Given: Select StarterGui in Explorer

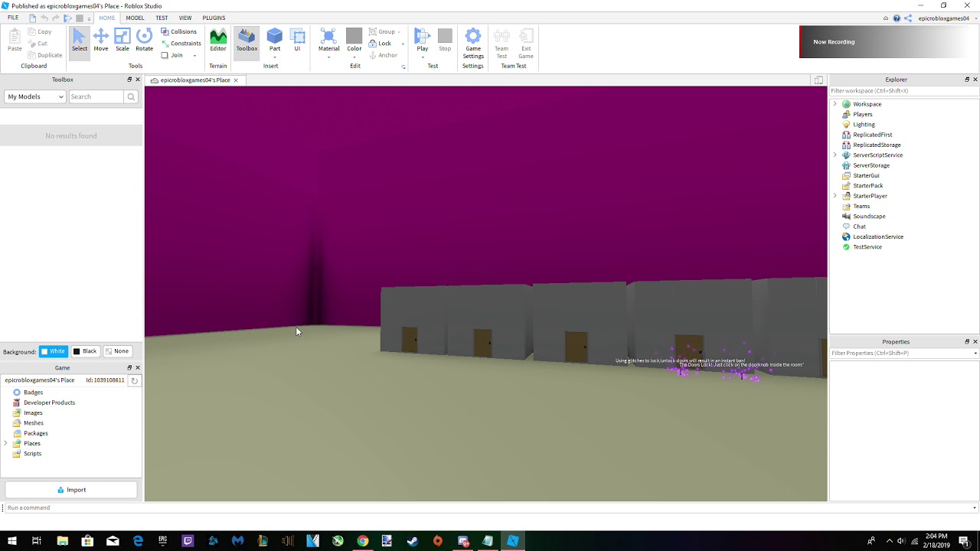Looking at the screenshot, I should pyautogui.click(x=866, y=175).
